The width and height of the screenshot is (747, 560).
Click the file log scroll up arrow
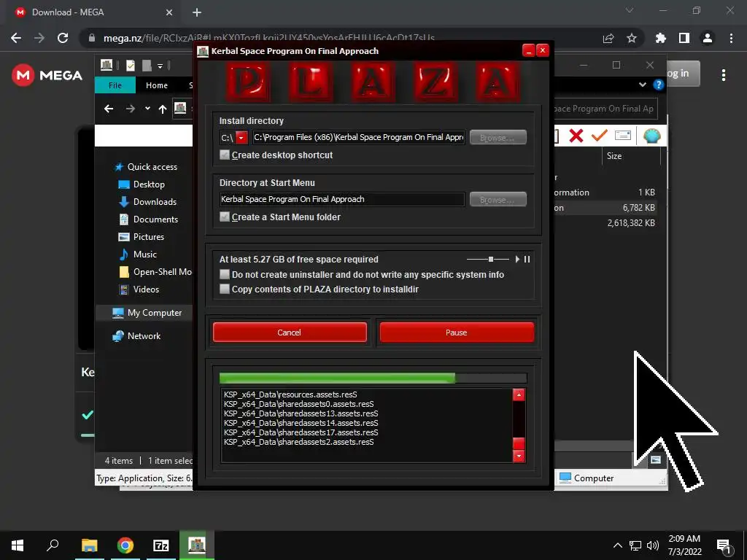click(x=519, y=394)
